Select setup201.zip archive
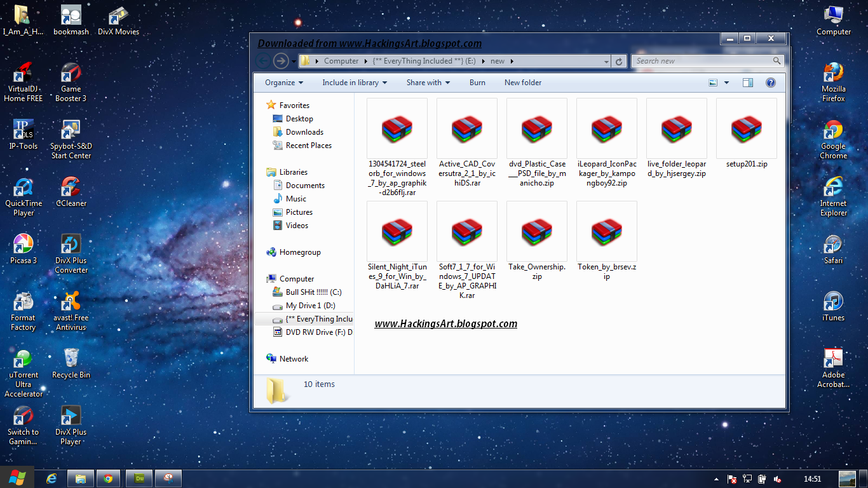Viewport: 868px width, 488px height. (x=747, y=133)
